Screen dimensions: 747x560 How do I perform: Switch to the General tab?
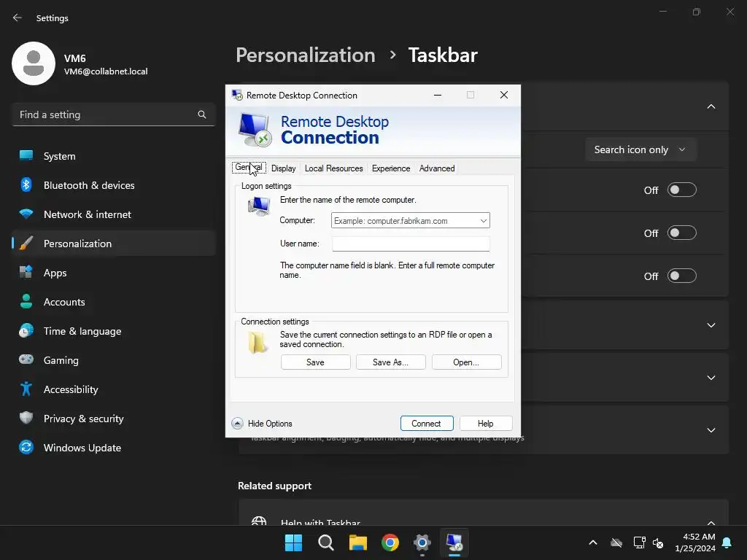[x=249, y=168]
